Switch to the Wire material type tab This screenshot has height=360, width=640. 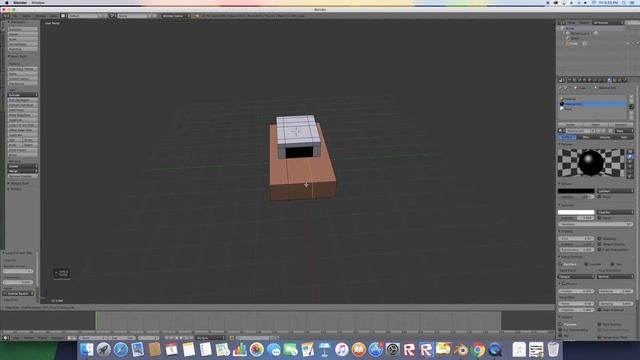click(586, 137)
